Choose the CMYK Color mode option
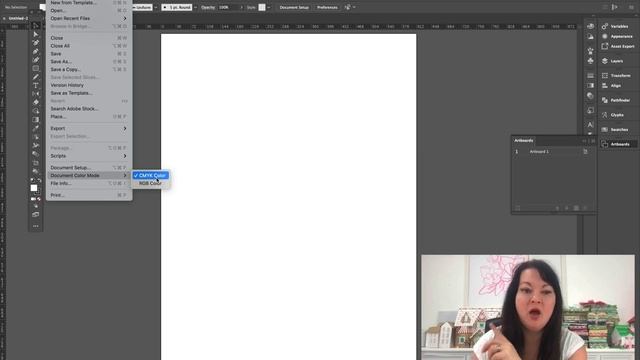 tap(151, 176)
